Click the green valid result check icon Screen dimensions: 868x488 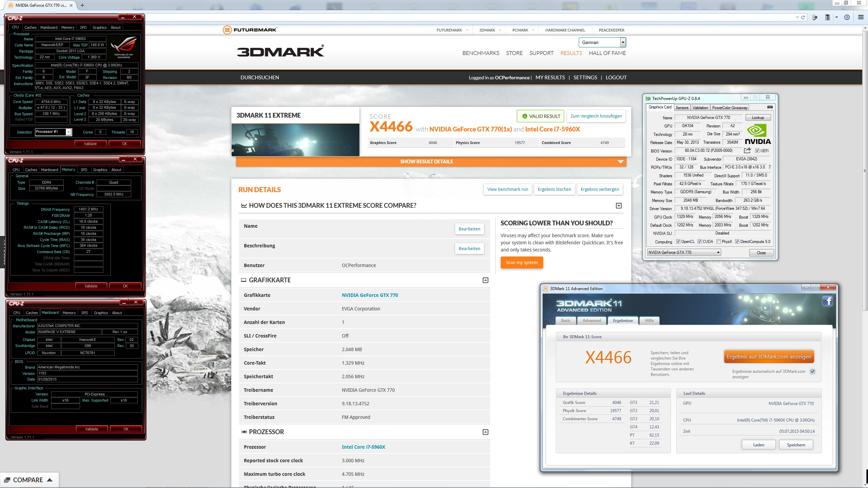point(525,116)
